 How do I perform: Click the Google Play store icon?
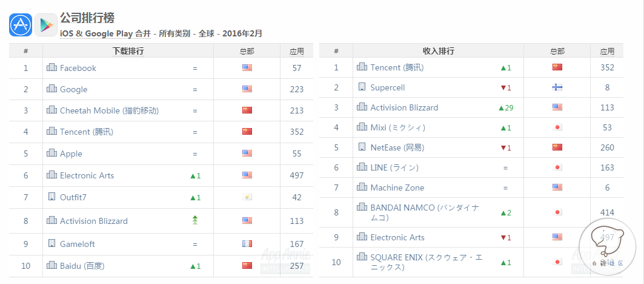[46, 25]
